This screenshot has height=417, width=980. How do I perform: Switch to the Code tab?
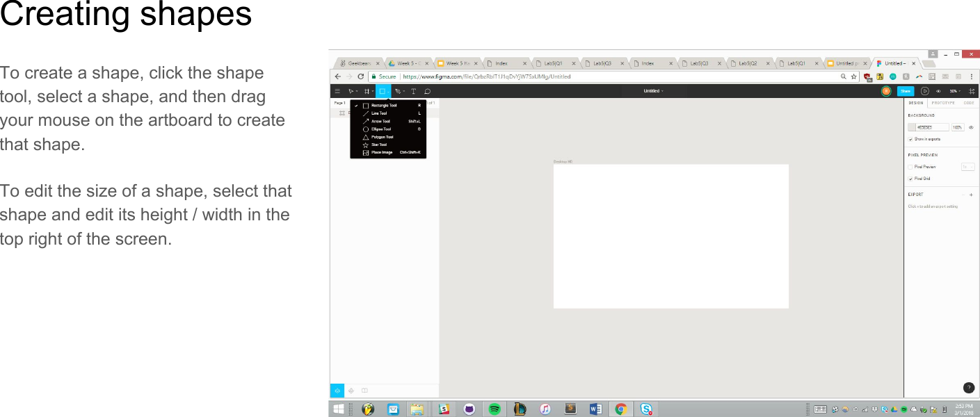(x=969, y=103)
